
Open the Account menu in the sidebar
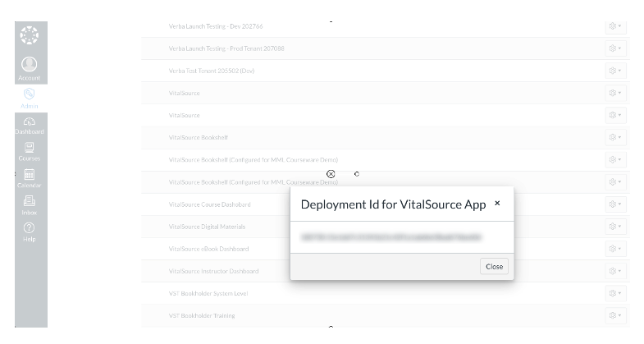click(x=30, y=69)
